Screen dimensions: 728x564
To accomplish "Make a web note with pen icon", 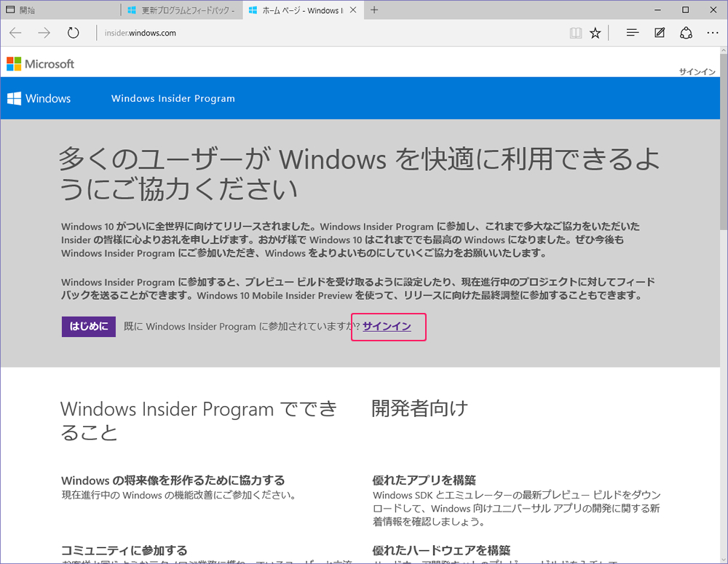I will [x=660, y=33].
